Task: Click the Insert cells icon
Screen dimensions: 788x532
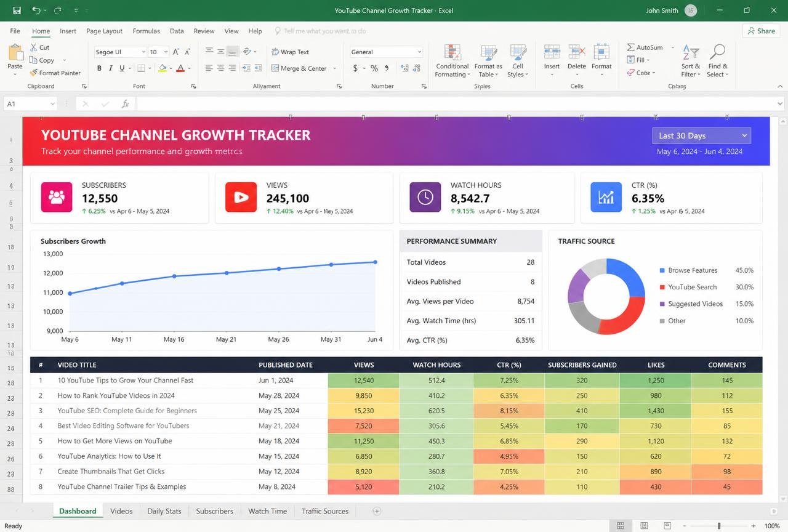Action: pyautogui.click(x=552, y=52)
